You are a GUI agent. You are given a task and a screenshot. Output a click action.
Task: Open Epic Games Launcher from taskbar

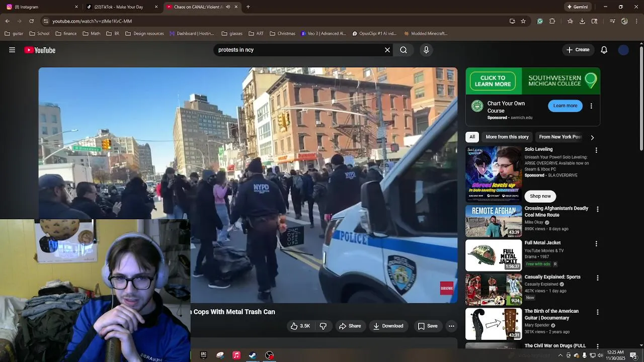203,355
